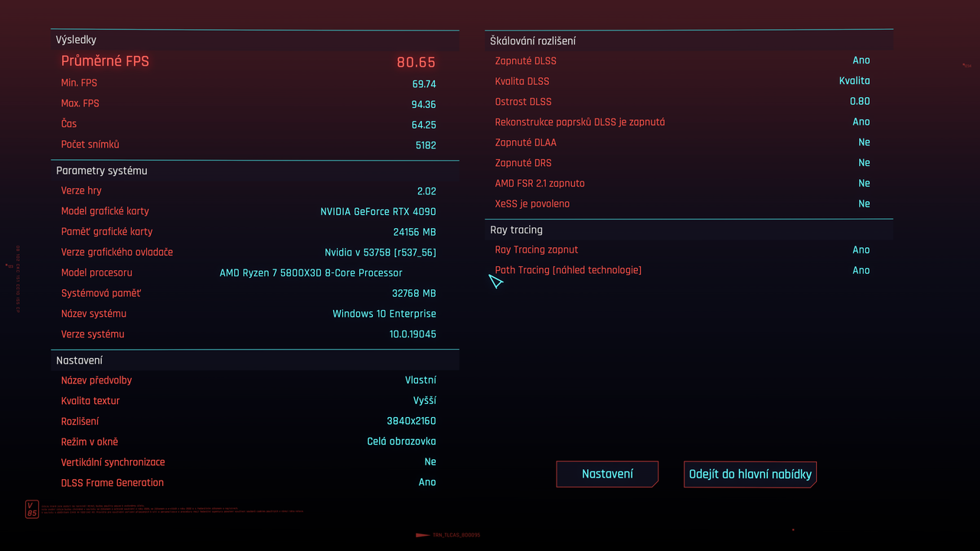Viewport: 980px width, 551px height.
Task: Select Ray Tracing zapnut value Ano
Action: [861, 250]
